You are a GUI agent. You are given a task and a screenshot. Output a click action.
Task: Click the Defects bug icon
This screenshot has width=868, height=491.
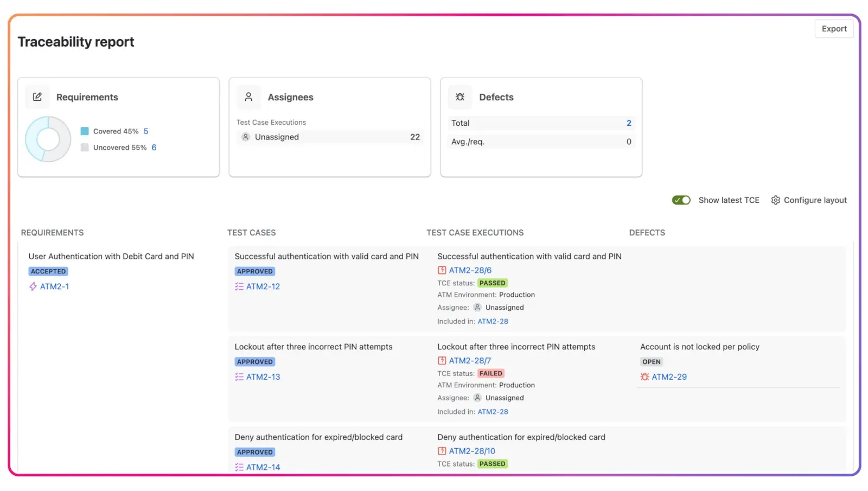click(460, 97)
